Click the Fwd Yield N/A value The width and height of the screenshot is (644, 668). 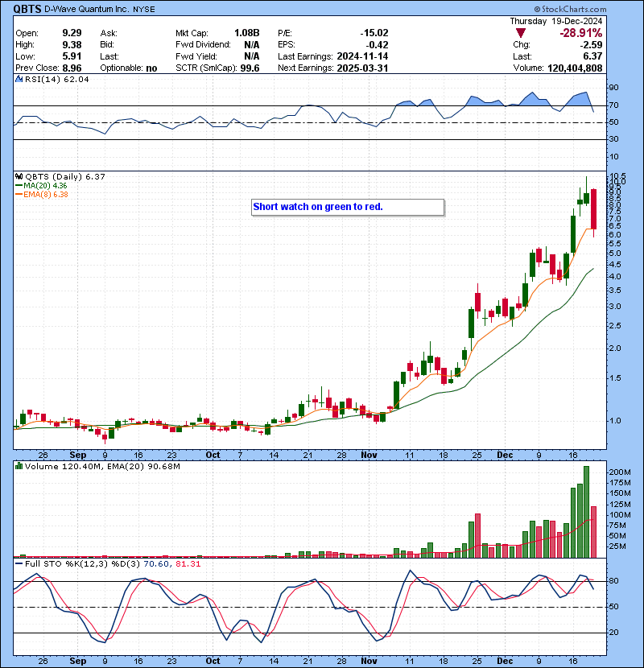pyautogui.click(x=252, y=56)
